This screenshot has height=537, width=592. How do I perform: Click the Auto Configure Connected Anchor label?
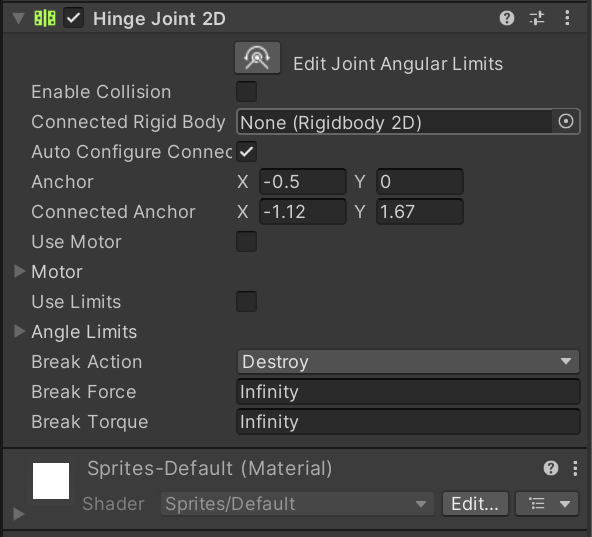pyautogui.click(x=131, y=152)
